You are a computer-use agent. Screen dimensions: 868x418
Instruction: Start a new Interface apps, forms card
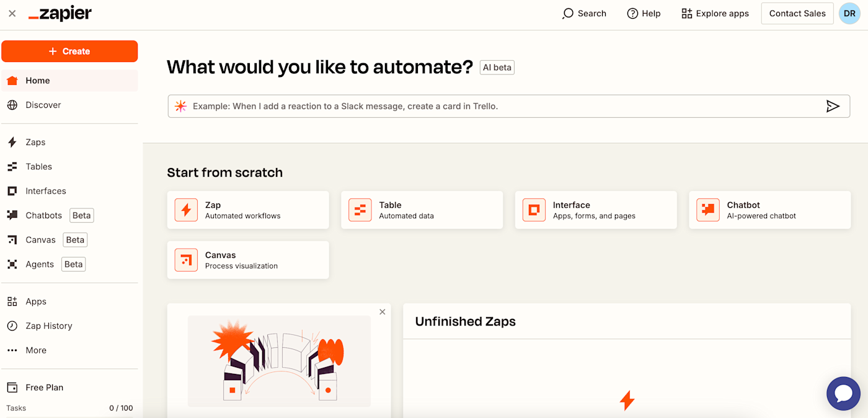point(596,210)
